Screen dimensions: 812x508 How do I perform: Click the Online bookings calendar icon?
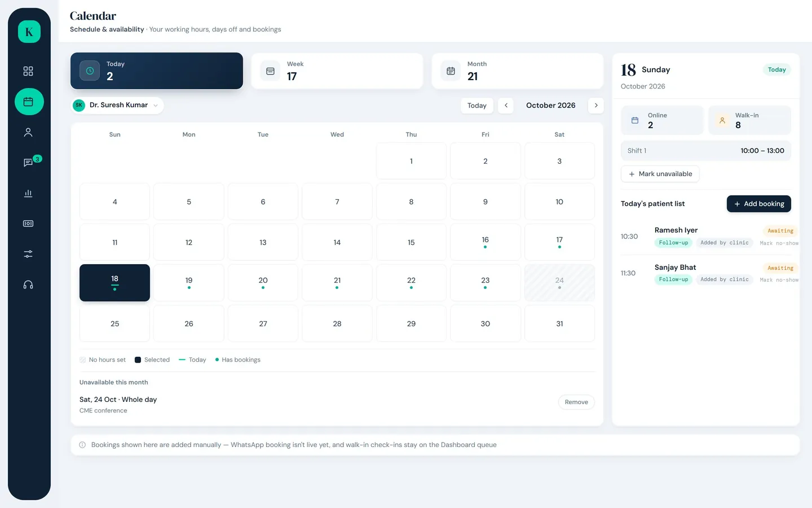click(635, 120)
